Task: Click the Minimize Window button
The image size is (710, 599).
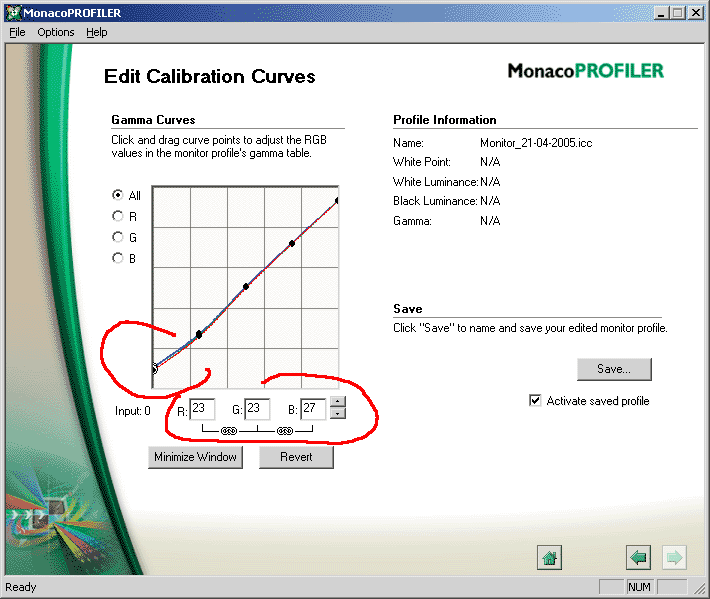Action: tap(195, 457)
